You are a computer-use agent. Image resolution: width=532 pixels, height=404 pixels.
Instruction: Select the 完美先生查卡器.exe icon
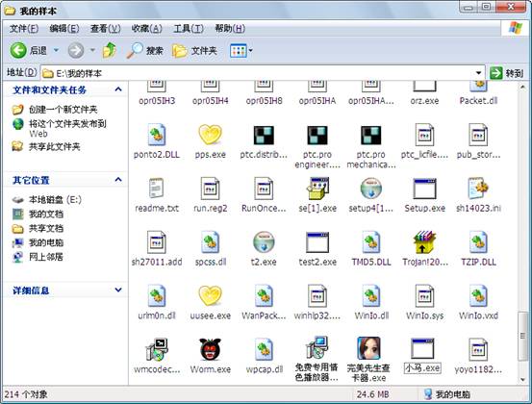[368, 348]
